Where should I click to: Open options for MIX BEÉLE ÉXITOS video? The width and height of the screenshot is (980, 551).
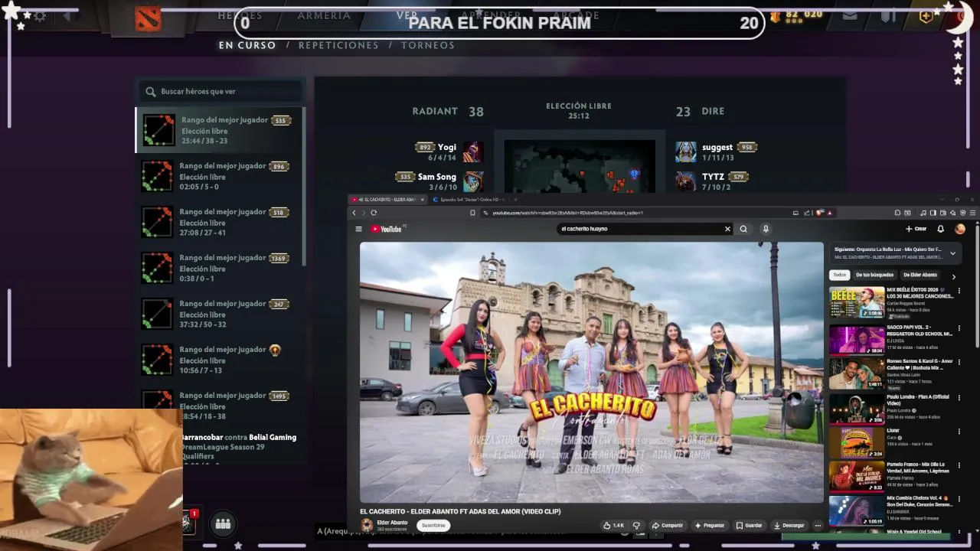[959, 290]
